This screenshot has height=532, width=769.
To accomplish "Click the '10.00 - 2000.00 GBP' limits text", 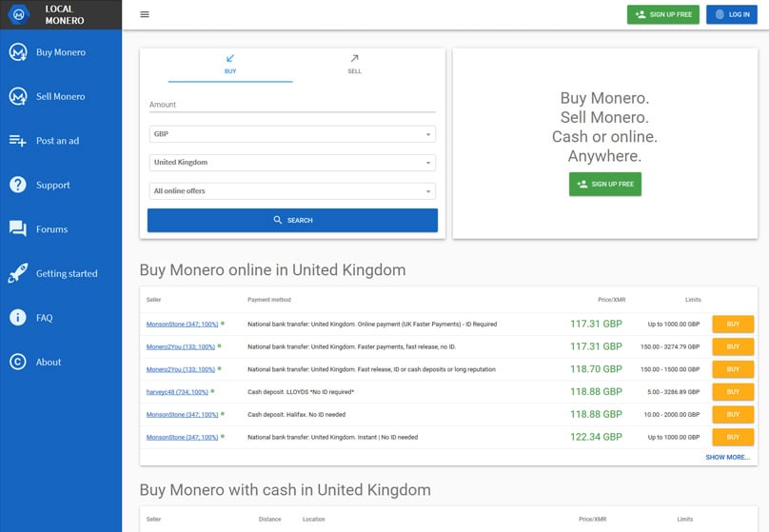I will click(672, 414).
